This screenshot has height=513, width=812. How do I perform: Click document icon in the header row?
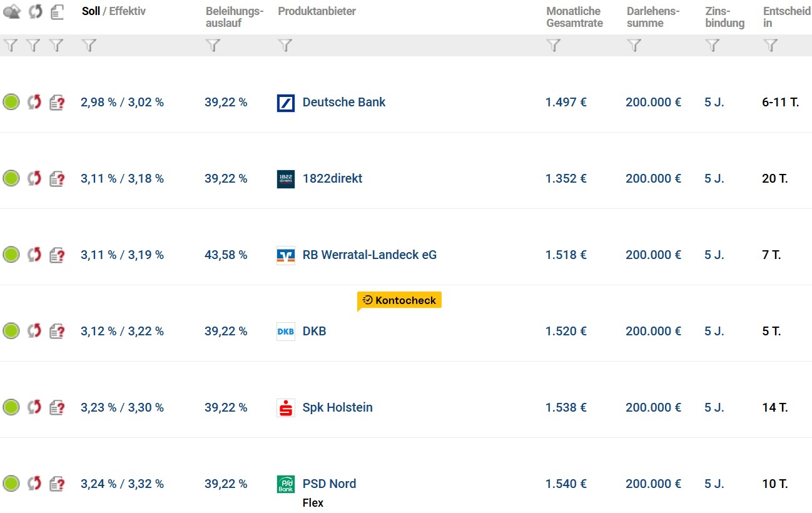click(57, 12)
